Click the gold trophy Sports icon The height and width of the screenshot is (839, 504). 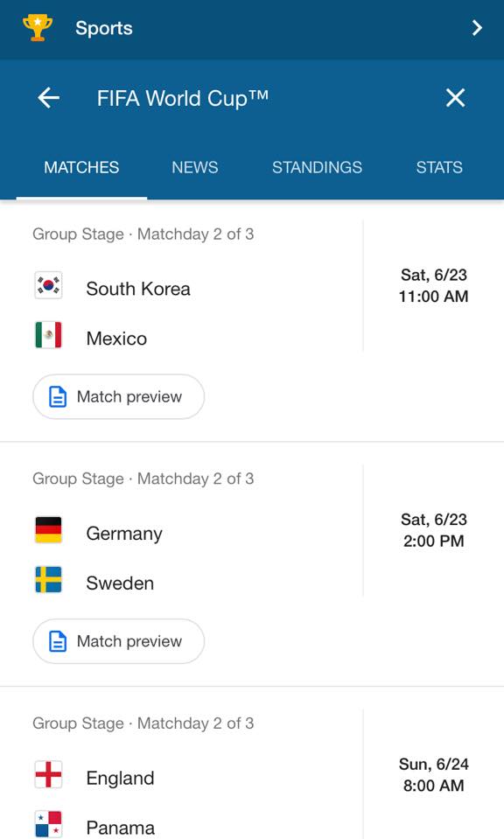(38, 28)
